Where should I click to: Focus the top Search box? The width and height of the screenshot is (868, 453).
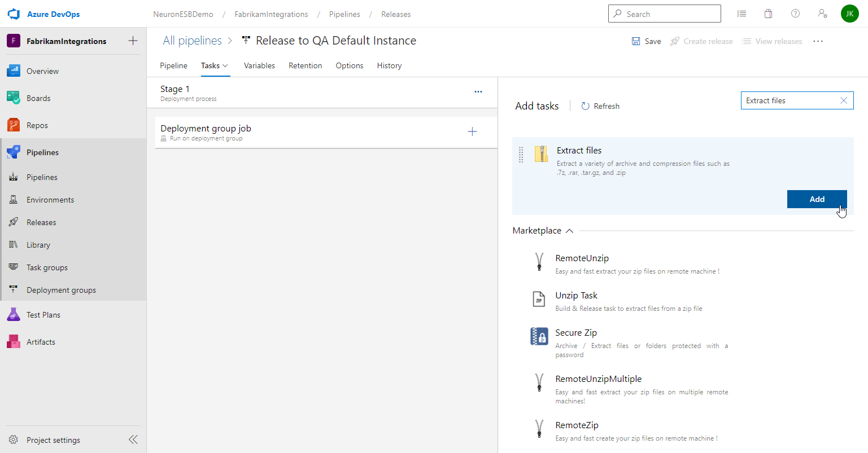click(665, 14)
